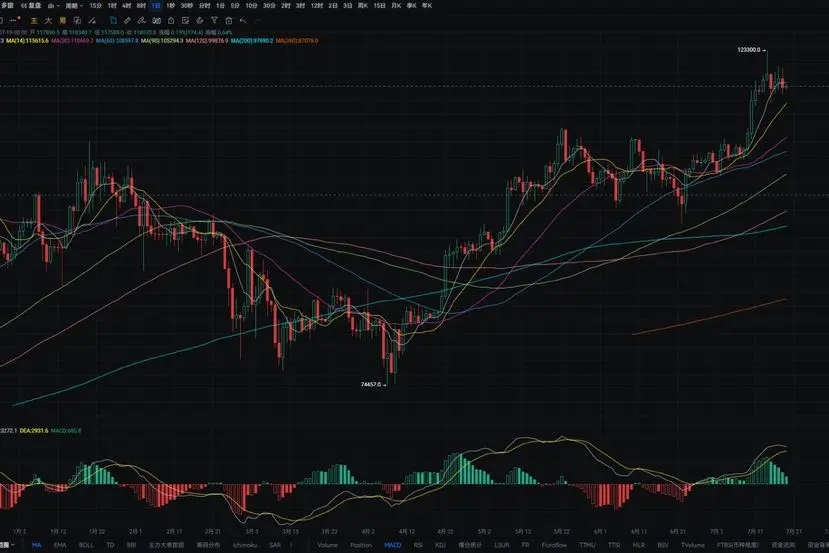Click the 74457.0 low price label
Viewport: 829px width, 553px height.
[371, 384]
